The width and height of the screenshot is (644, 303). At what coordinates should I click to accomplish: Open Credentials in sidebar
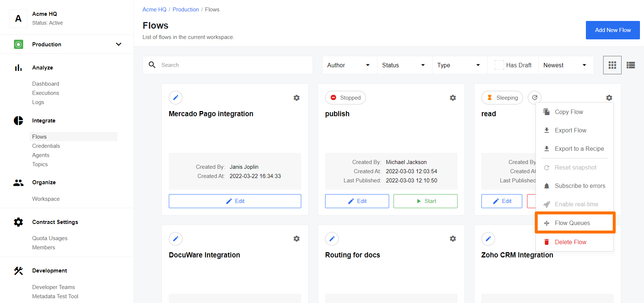click(x=46, y=146)
